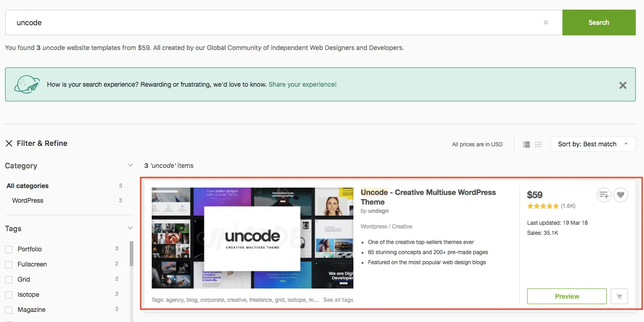Open the Share your experience link
Image resolution: width=644 pixels, height=322 pixels.
point(303,84)
